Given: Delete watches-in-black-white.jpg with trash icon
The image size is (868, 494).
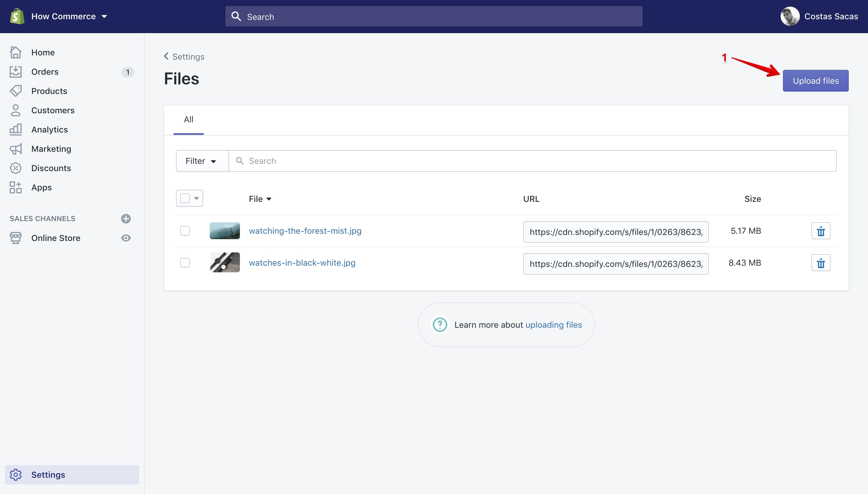Looking at the screenshot, I should [820, 263].
